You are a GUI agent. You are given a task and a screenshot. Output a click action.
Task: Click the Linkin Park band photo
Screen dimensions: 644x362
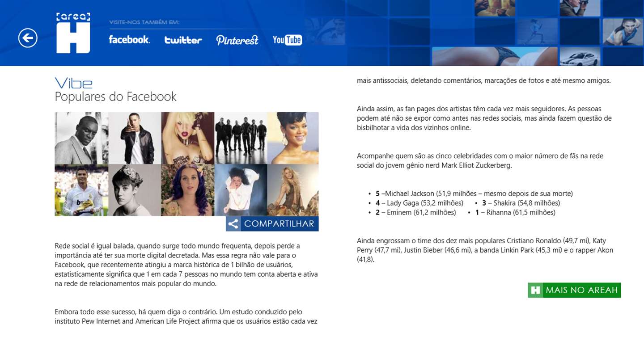tap(241, 138)
